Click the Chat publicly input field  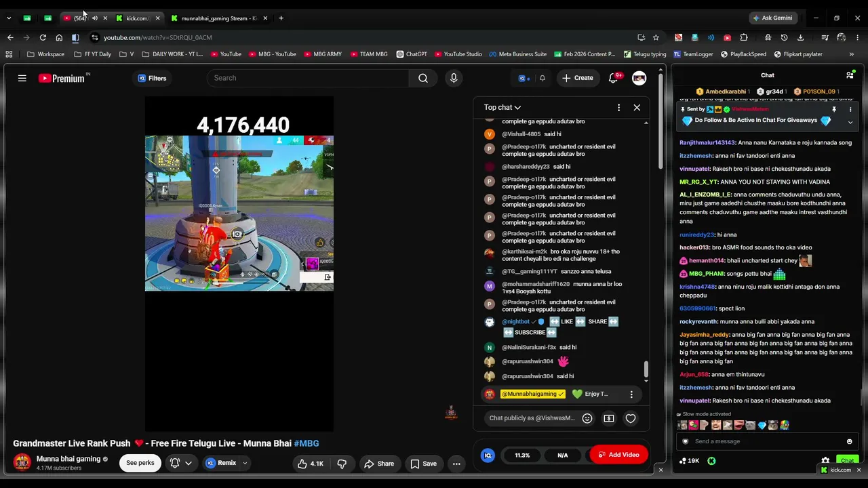coord(531,418)
